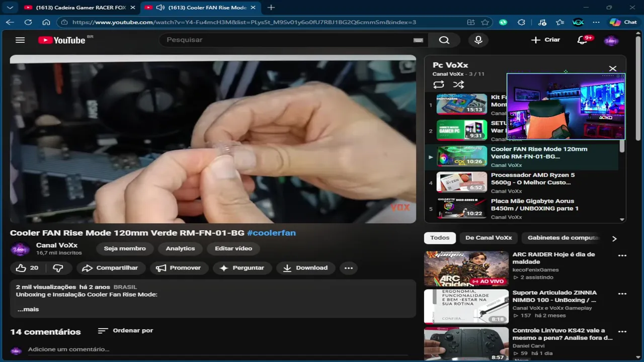Open the Favorites list icon
Screen dimensions: 644x362
(x=560, y=22)
